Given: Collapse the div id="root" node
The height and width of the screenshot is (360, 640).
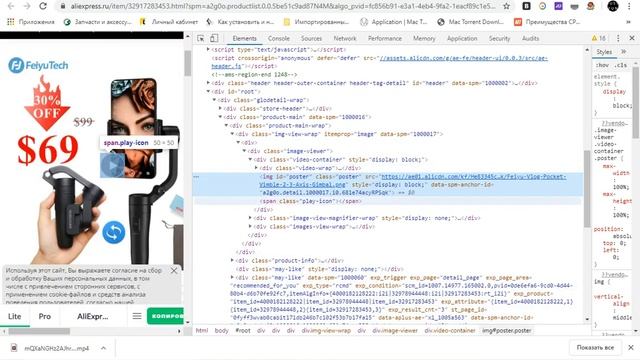Looking at the screenshot, I should click(208, 91).
